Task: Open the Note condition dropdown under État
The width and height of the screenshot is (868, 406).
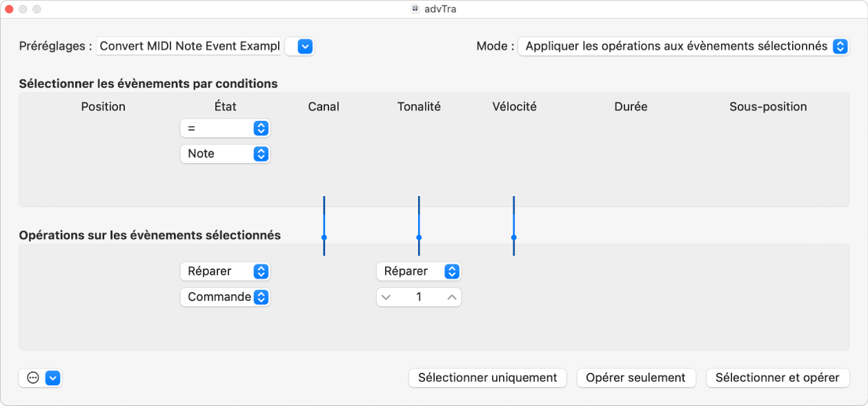Action: 225,153
